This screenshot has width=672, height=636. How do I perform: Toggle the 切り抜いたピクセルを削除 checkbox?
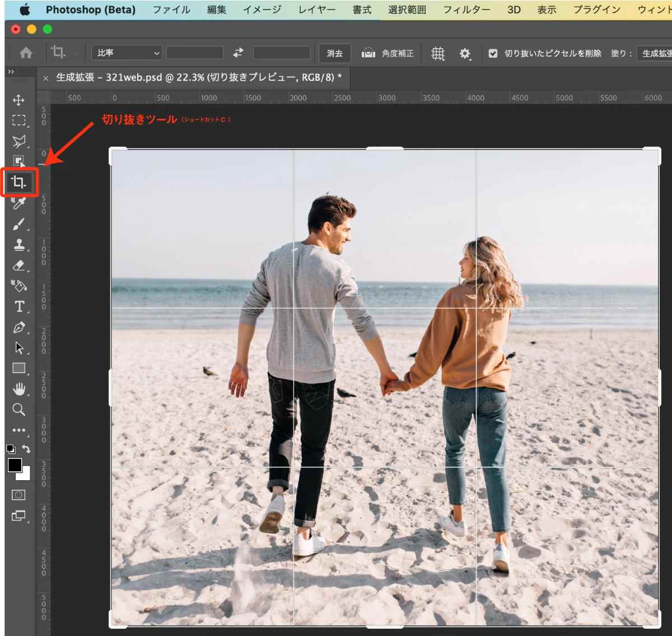click(493, 53)
